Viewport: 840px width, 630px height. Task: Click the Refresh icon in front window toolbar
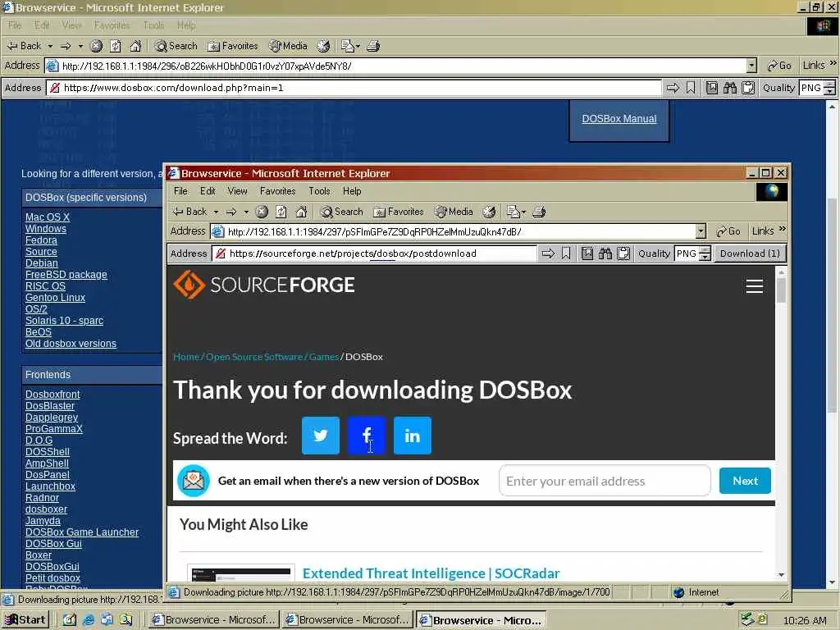click(x=281, y=212)
